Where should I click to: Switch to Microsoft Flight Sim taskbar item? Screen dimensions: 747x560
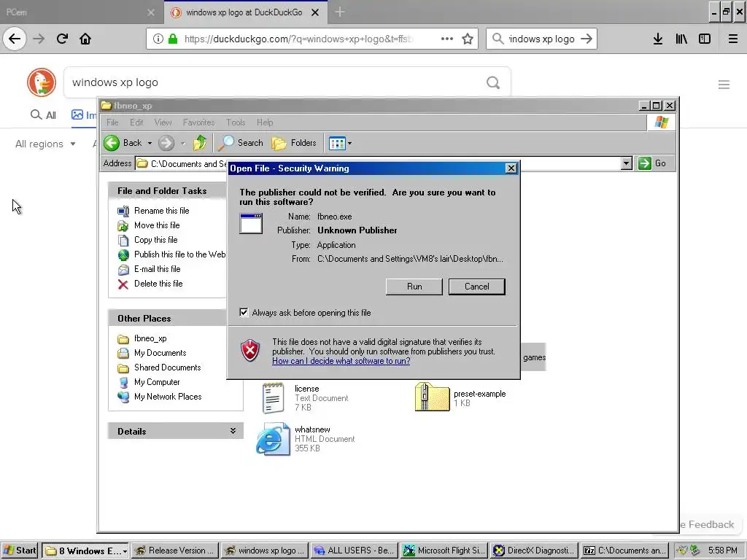(444, 551)
